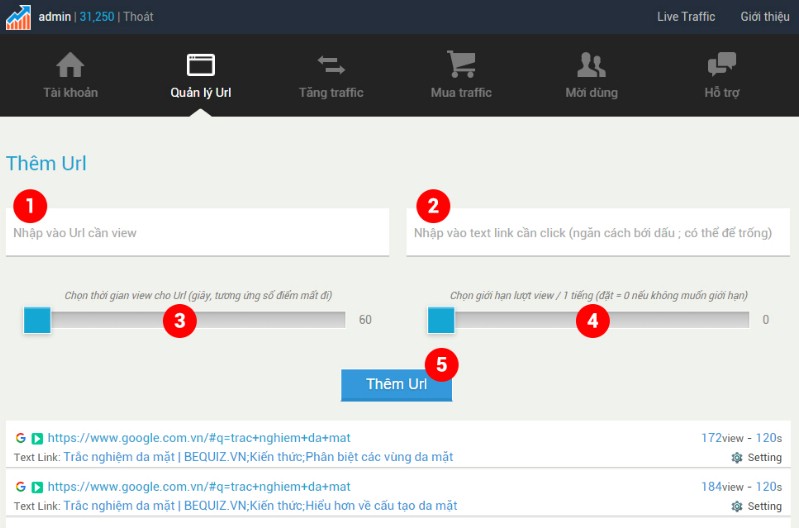Click Google icon in the 184view row

pyautogui.click(x=20, y=487)
